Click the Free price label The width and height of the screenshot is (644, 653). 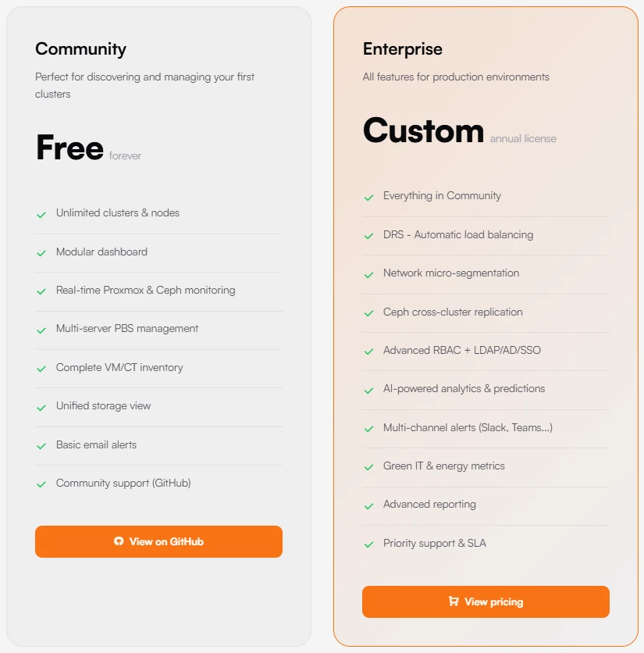click(x=69, y=148)
